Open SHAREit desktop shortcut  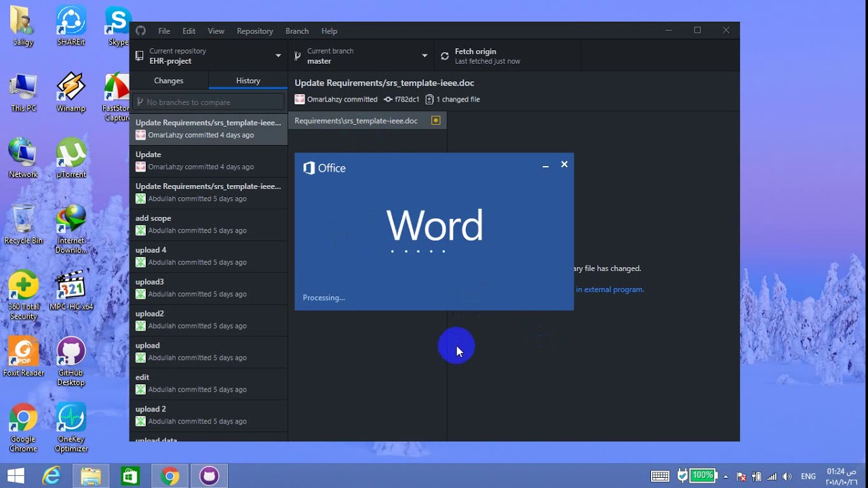tap(71, 26)
